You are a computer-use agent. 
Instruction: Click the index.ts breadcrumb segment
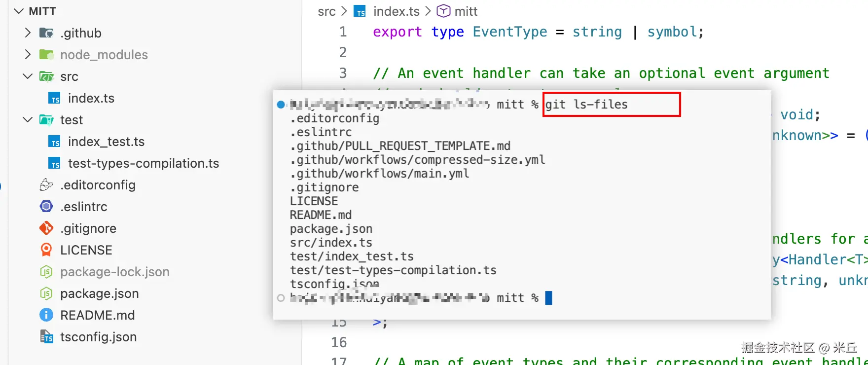(x=397, y=11)
